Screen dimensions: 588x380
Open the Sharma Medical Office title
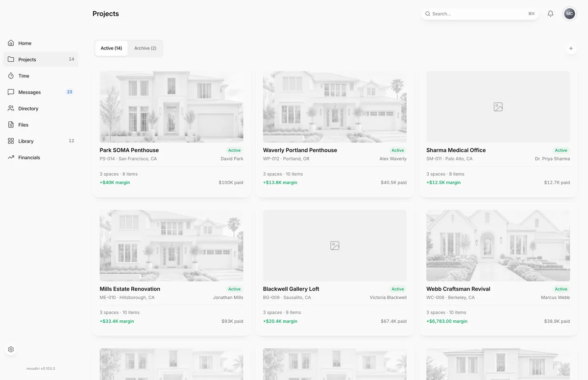coord(456,150)
